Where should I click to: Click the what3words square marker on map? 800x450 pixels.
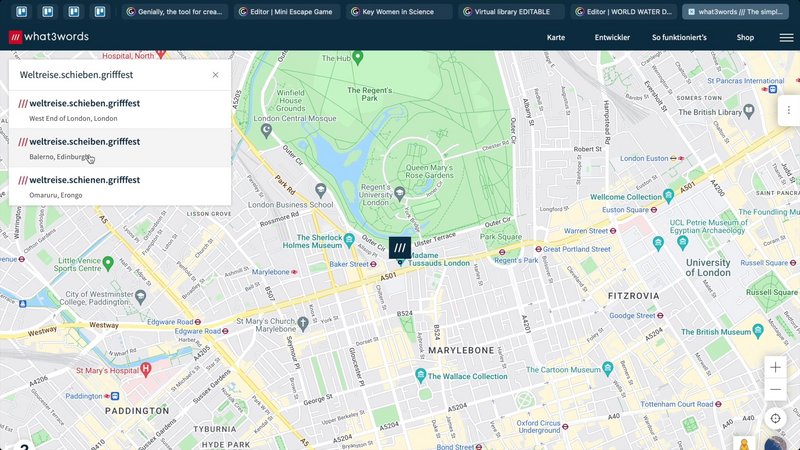(x=400, y=247)
